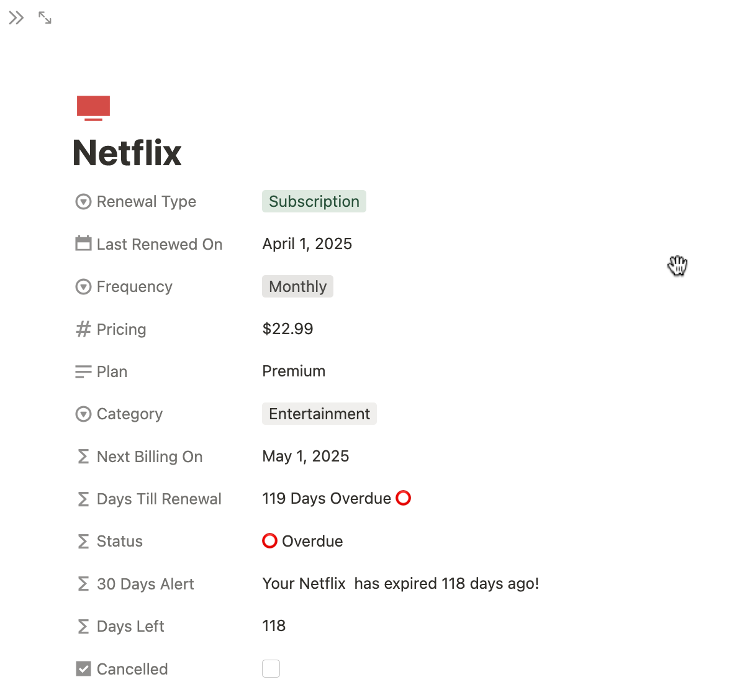The height and width of the screenshot is (700, 755).
Task: Click the sigma icon beside Next Billing On
Action: (83, 457)
